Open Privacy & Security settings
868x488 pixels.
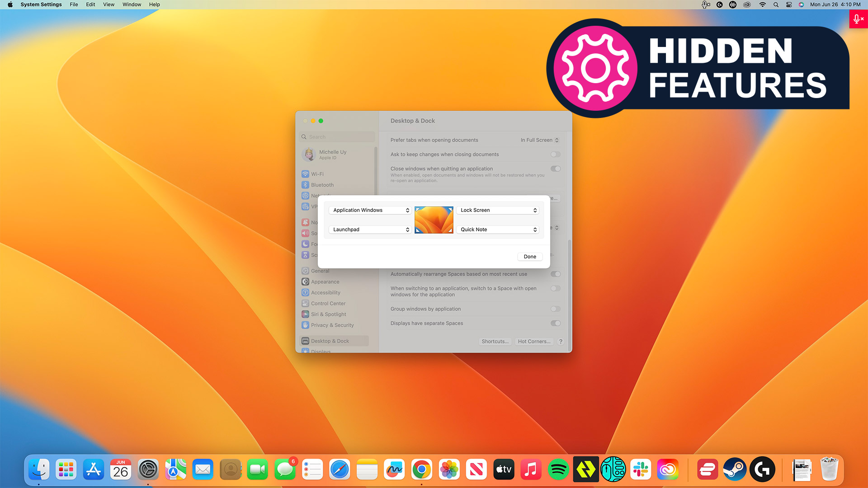[331, 325]
